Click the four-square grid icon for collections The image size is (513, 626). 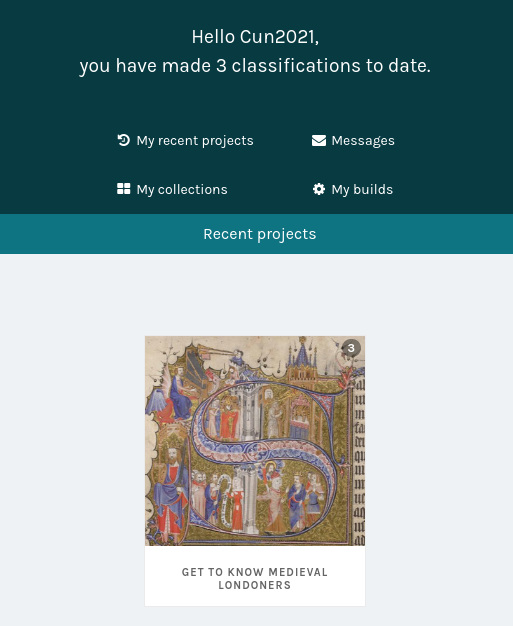(123, 189)
